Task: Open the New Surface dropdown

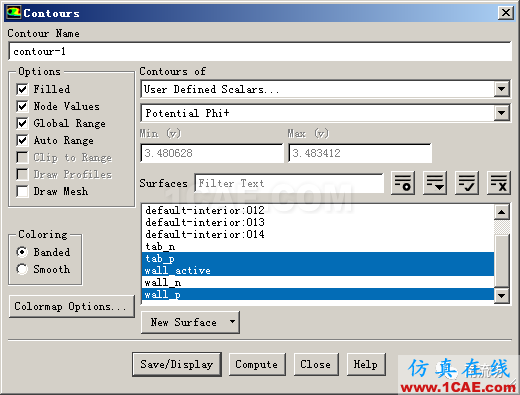Action: [190, 322]
